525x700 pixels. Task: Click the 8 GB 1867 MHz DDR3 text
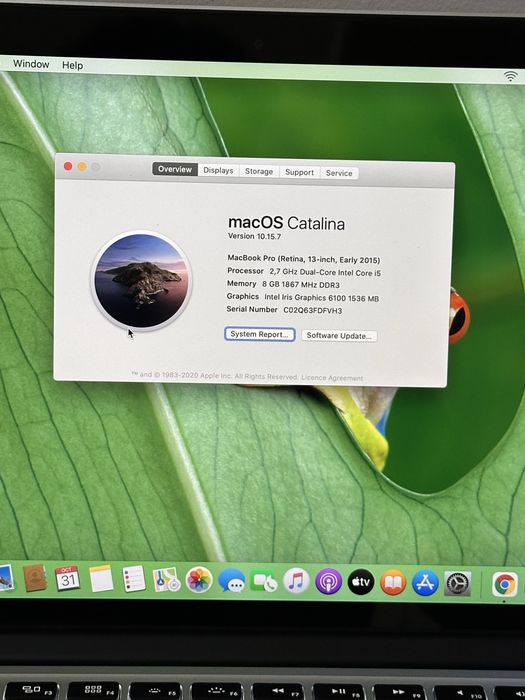pyautogui.click(x=301, y=284)
